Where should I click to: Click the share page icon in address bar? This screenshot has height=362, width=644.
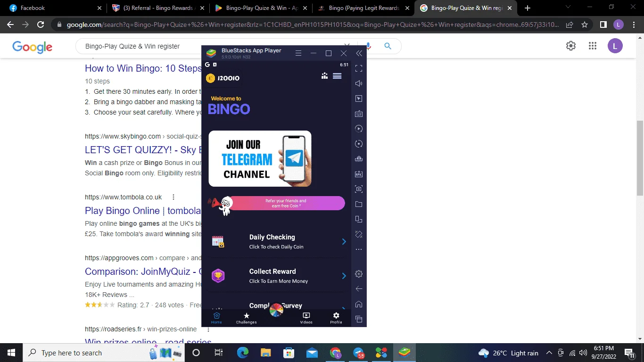click(x=570, y=25)
